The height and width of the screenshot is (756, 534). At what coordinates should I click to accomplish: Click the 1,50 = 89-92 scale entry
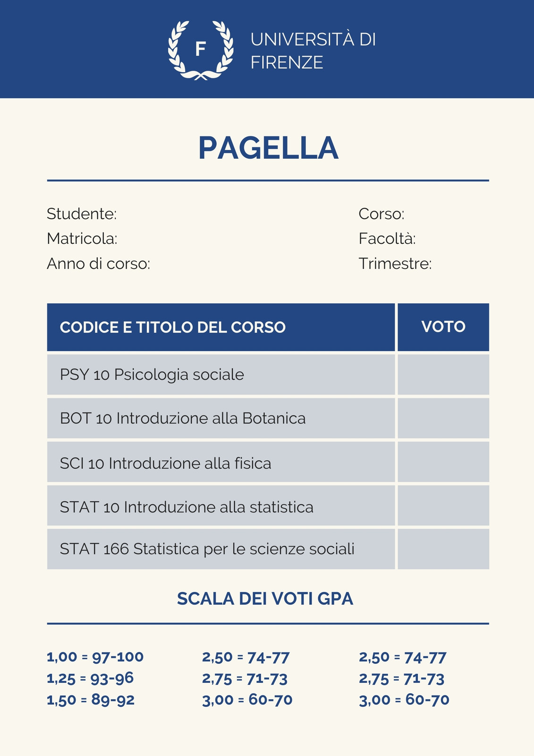[91, 700]
